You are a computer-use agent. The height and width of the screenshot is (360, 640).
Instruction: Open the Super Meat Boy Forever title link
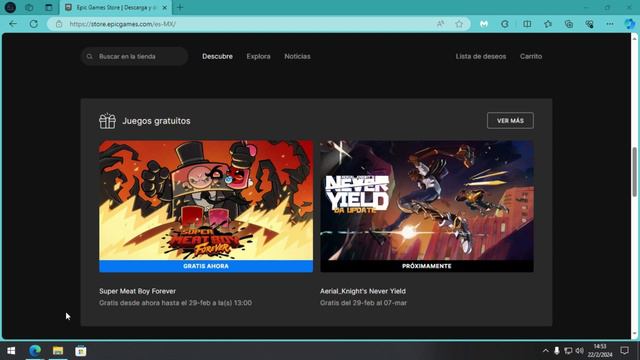point(138,291)
